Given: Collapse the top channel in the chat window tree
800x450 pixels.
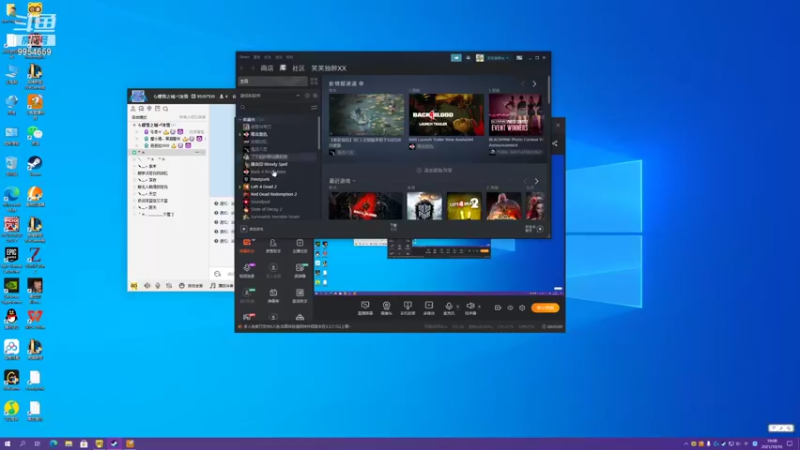Looking at the screenshot, I should (135, 125).
